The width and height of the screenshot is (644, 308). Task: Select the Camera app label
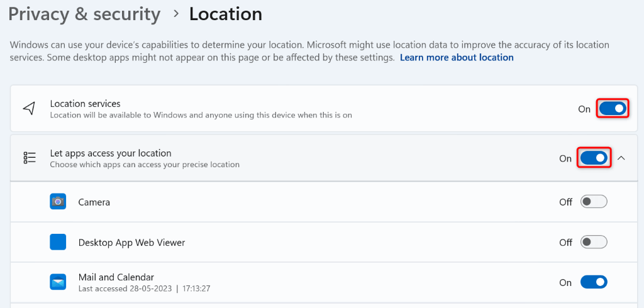pyautogui.click(x=94, y=202)
